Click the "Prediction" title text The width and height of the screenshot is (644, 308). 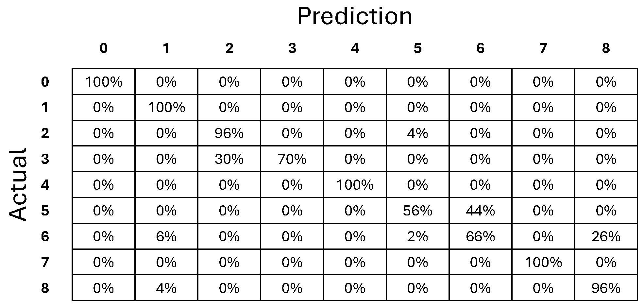click(354, 16)
